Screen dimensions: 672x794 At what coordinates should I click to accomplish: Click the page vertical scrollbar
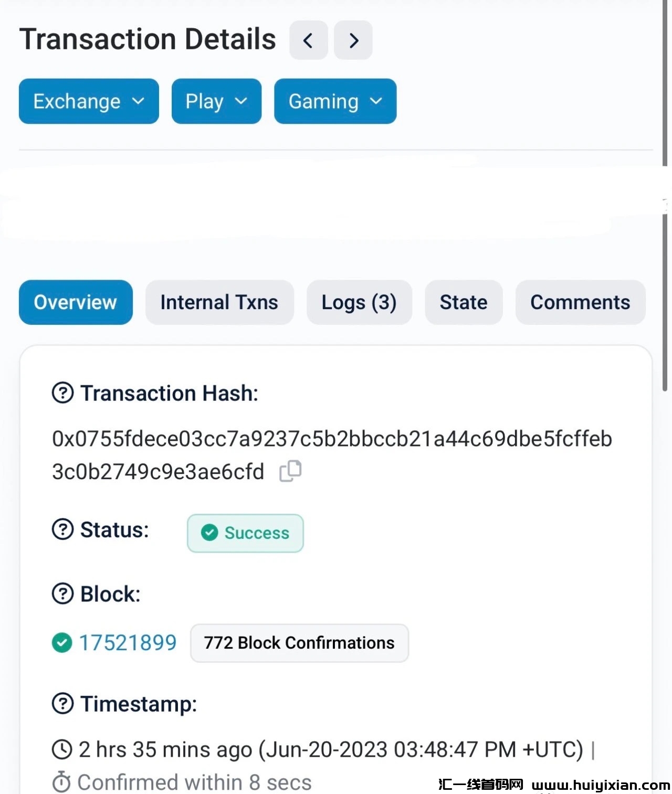click(x=665, y=210)
